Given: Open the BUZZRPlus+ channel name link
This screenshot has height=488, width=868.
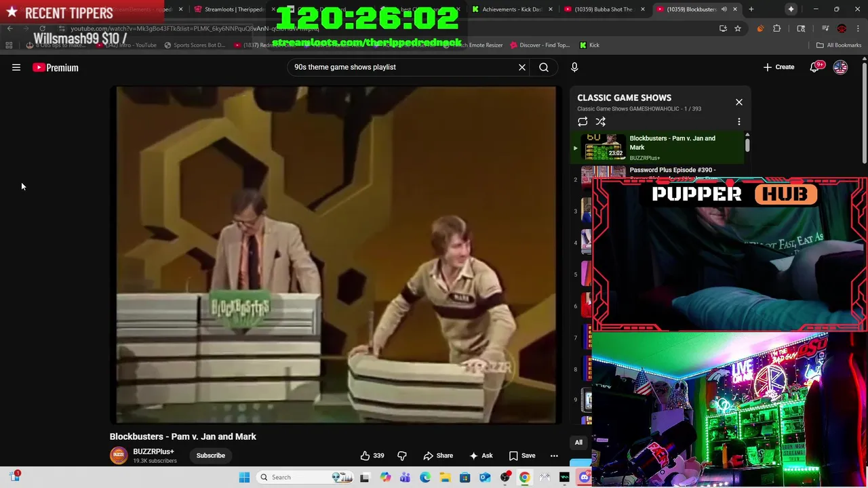Looking at the screenshot, I should pos(153,451).
